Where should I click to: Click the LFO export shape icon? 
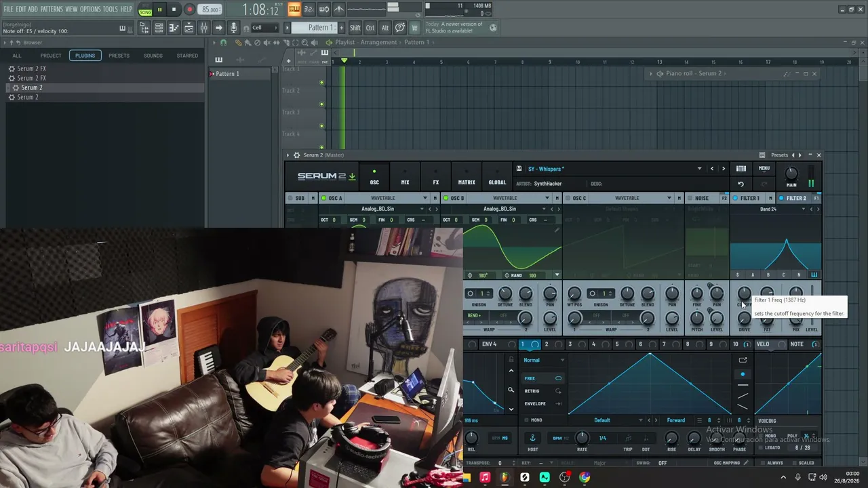(743, 360)
